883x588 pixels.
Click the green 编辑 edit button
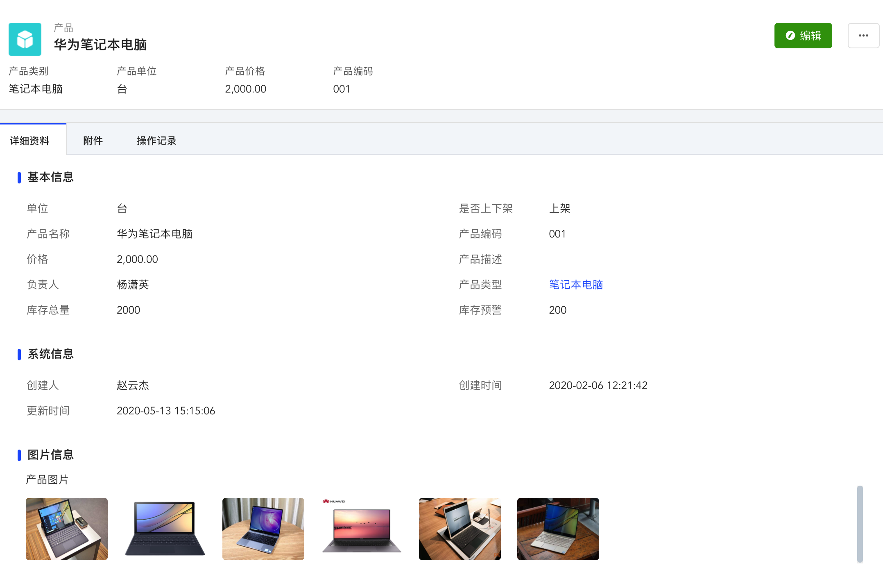click(803, 36)
